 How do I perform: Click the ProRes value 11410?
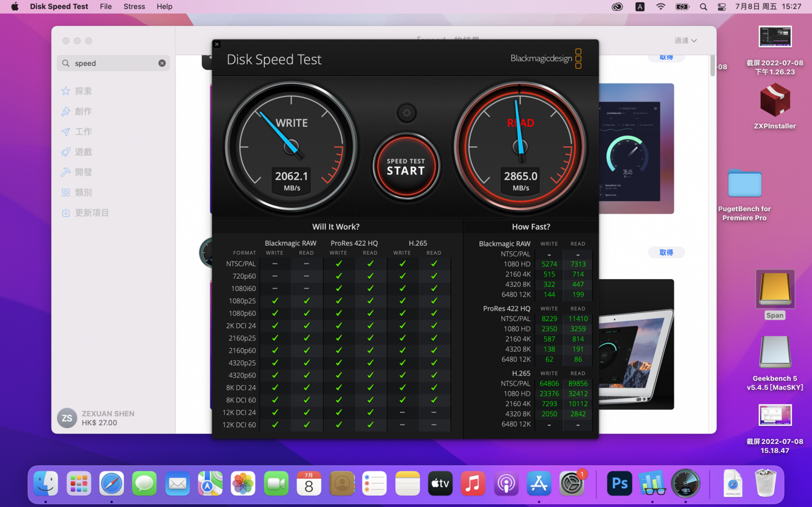point(578,319)
